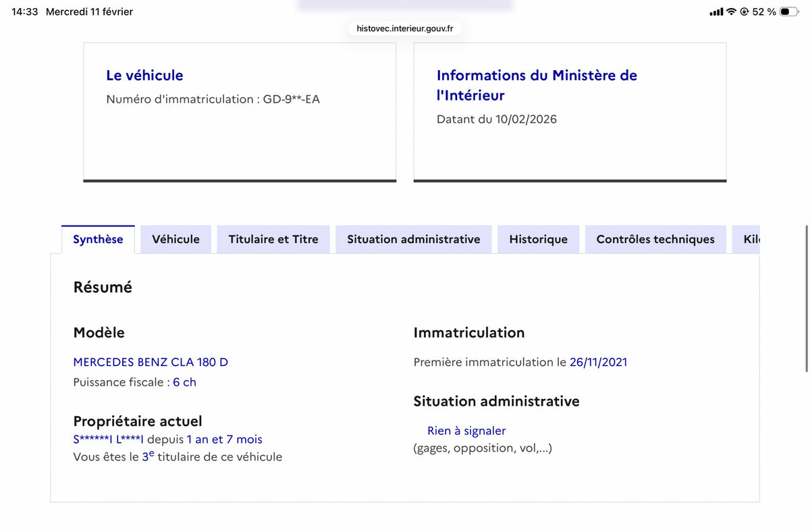Switch to the Véhicule tab
The width and height of the screenshot is (810, 532).
coord(175,239)
